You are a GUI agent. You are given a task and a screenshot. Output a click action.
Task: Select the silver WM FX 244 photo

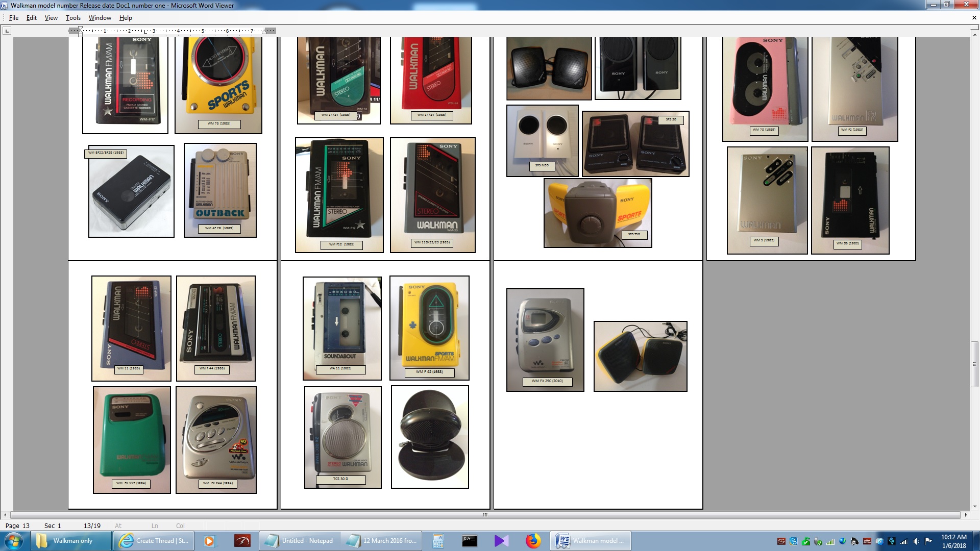click(216, 440)
